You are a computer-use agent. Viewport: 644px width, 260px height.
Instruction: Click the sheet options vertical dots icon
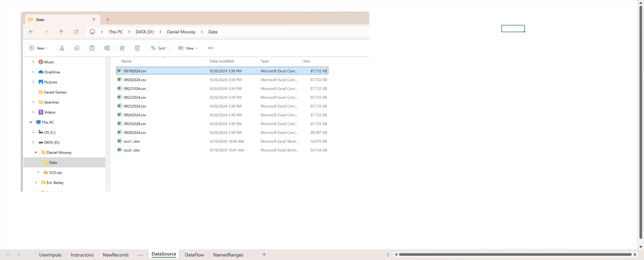click(x=387, y=255)
